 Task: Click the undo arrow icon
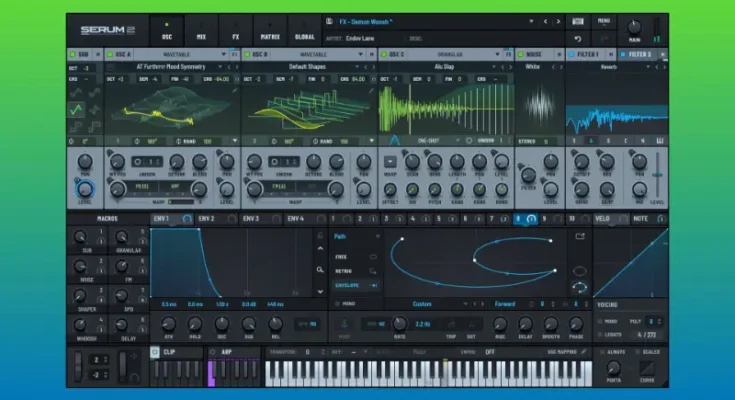click(x=577, y=38)
